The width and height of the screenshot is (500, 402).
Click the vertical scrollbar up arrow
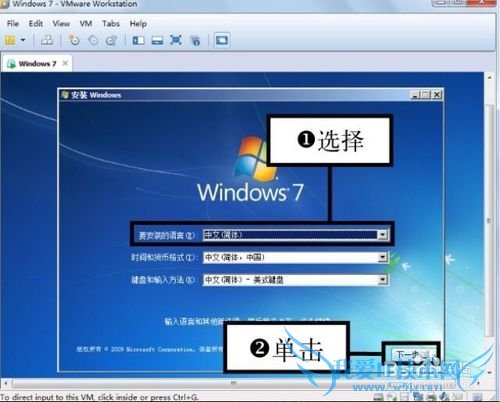pos(489,78)
